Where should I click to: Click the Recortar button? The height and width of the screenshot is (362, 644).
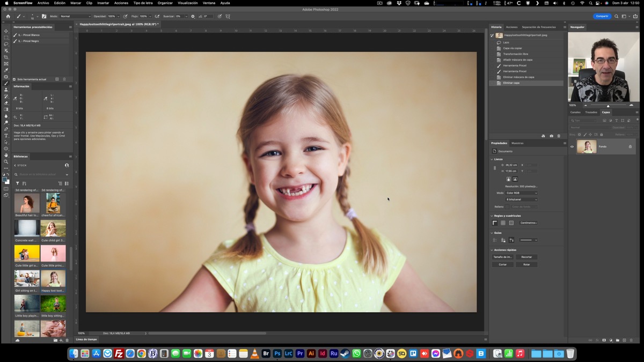click(x=526, y=257)
